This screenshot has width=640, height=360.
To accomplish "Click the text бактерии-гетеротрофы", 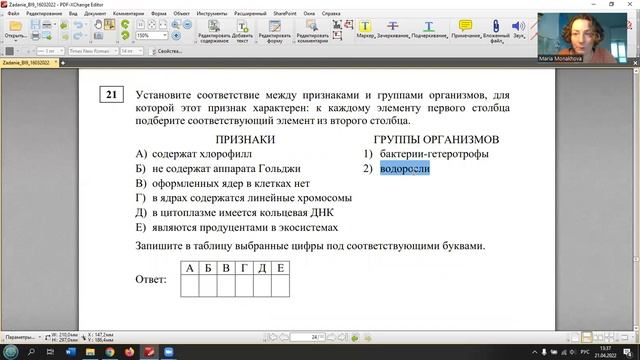I will (434, 154).
